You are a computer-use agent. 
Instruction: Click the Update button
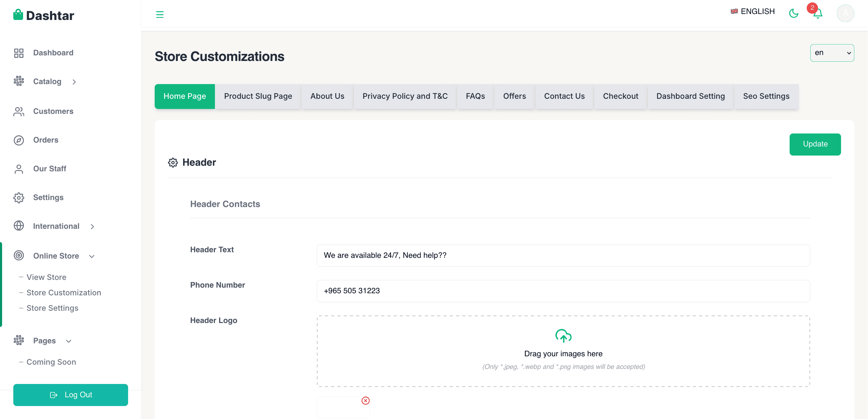[x=815, y=144]
